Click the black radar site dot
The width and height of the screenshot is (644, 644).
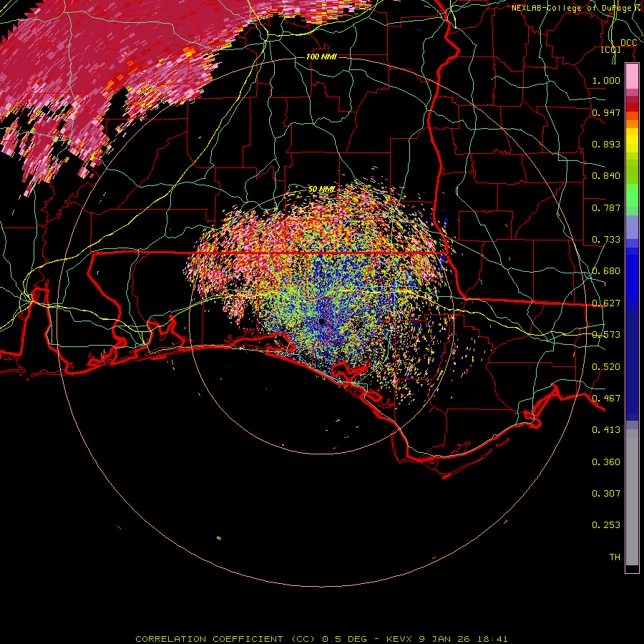321,321
